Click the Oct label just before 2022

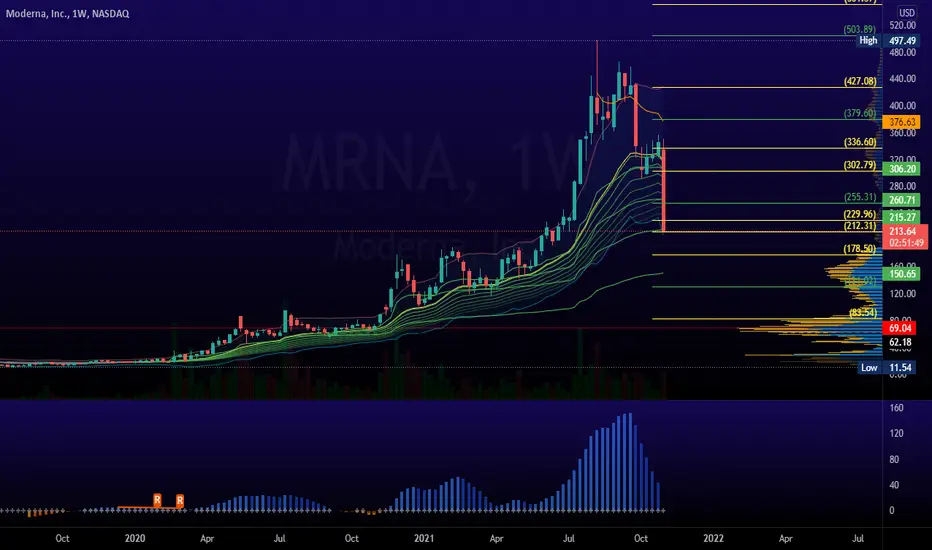pos(641,538)
